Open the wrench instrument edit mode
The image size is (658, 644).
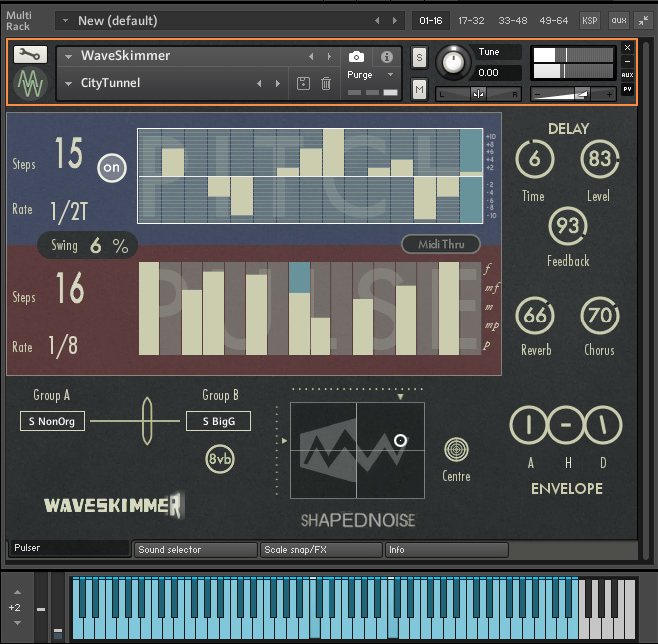[31, 55]
